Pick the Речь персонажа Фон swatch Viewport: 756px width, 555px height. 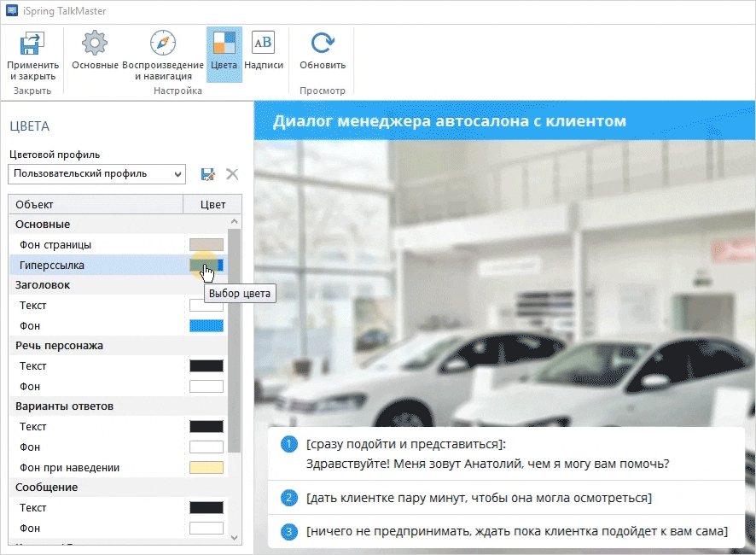206,386
